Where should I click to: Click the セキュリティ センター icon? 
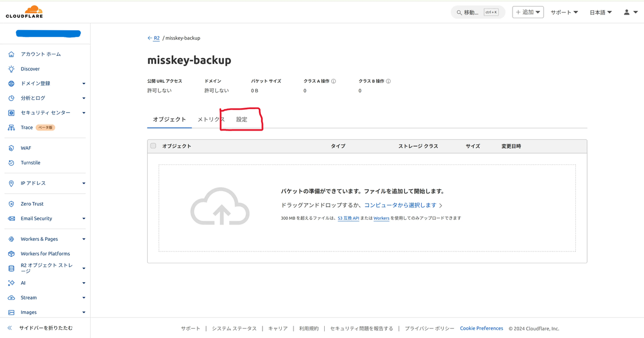tap(11, 113)
